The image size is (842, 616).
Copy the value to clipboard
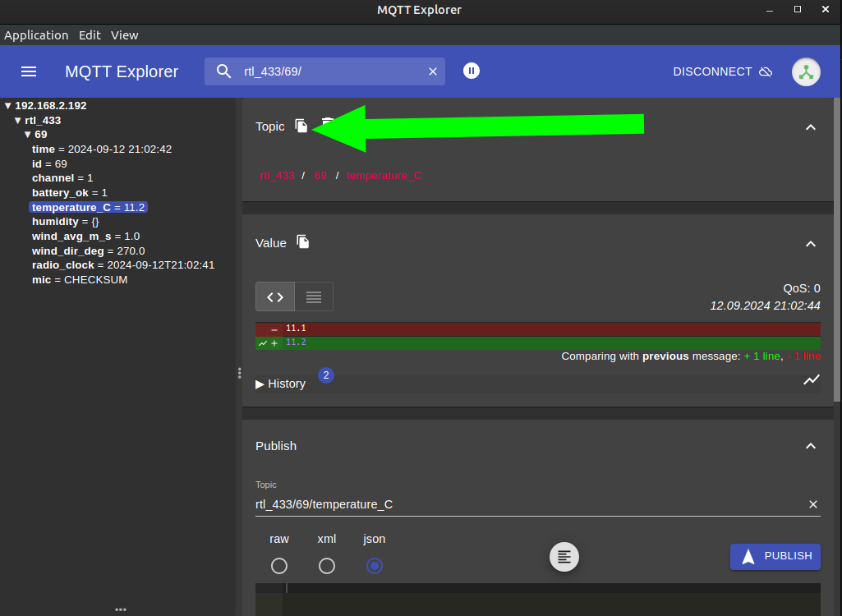pyautogui.click(x=303, y=242)
